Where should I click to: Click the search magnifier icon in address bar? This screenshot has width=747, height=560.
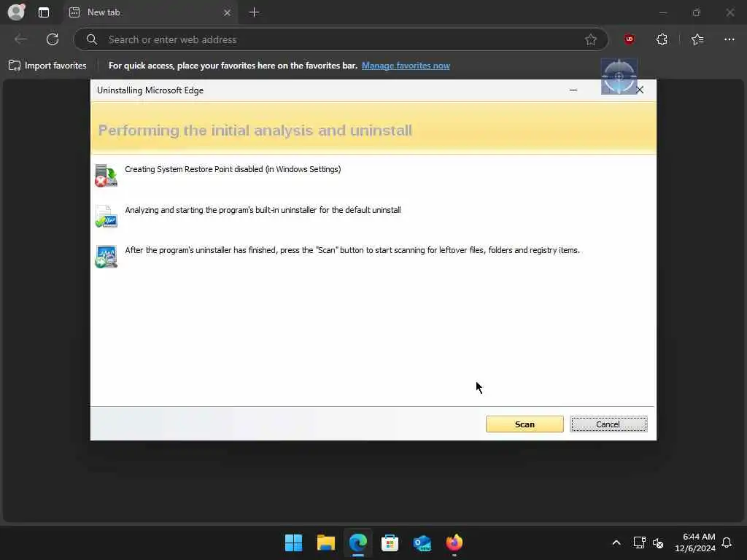click(92, 39)
